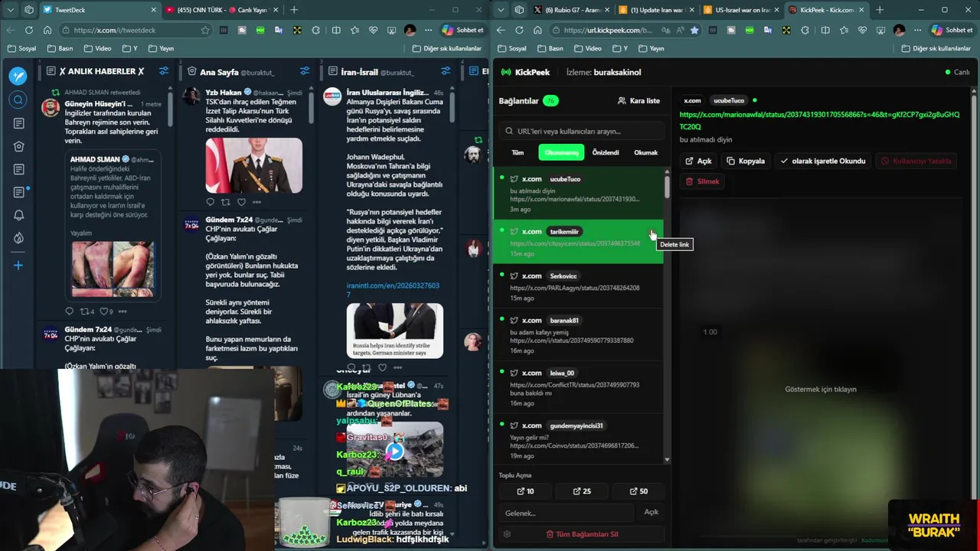
Task: Like the Yzb Hakan tweet
Action: click(241, 202)
